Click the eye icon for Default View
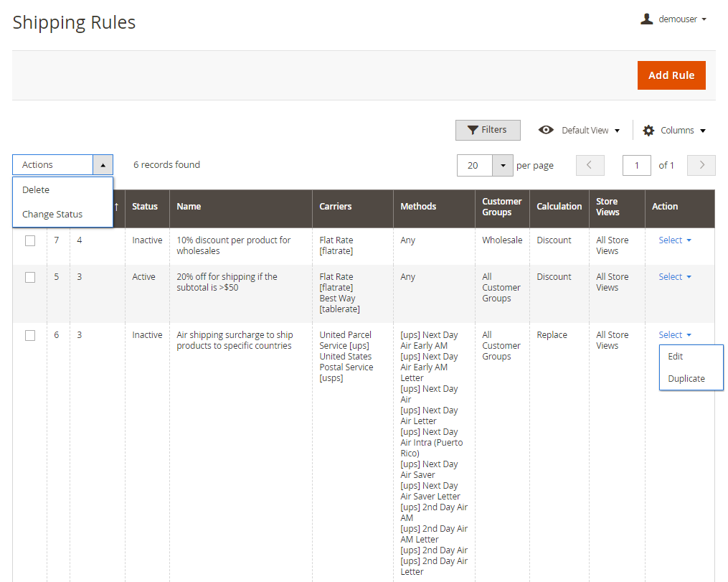 tap(546, 130)
